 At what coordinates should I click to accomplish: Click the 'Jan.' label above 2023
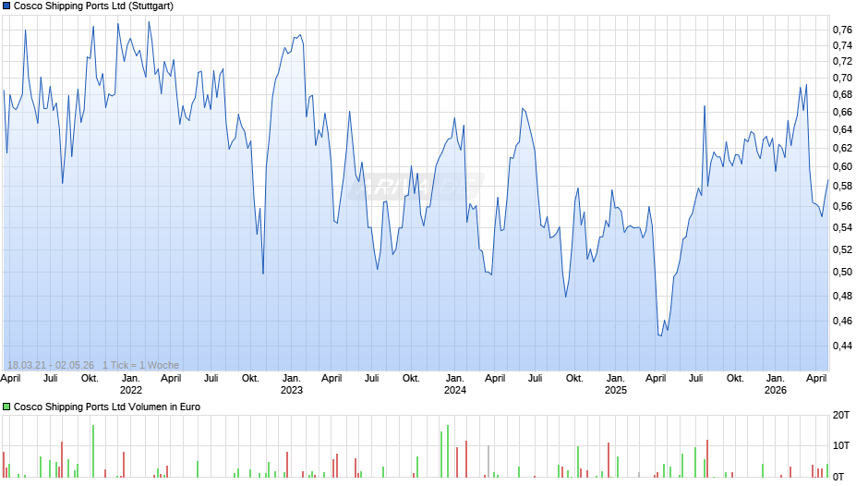pos(292,379)
